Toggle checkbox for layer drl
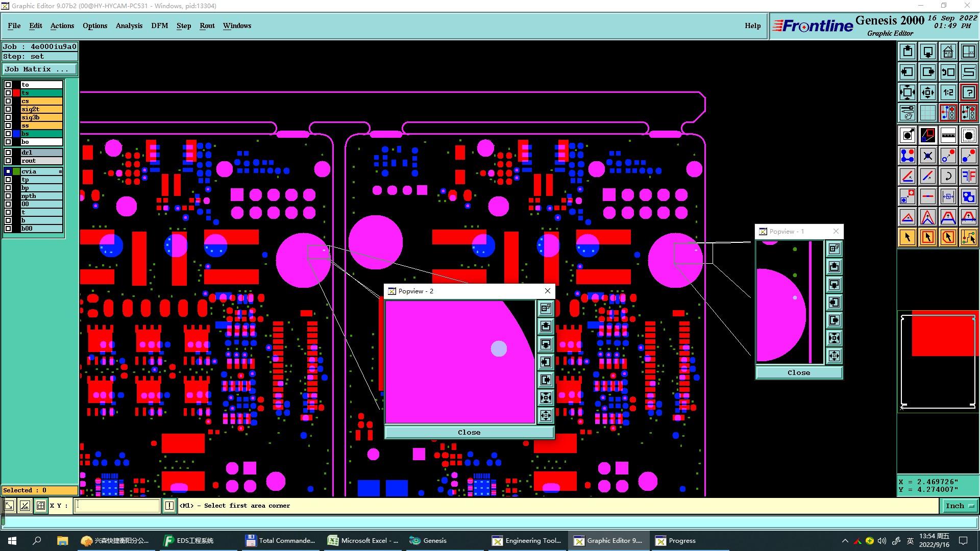 coord(8,153)
